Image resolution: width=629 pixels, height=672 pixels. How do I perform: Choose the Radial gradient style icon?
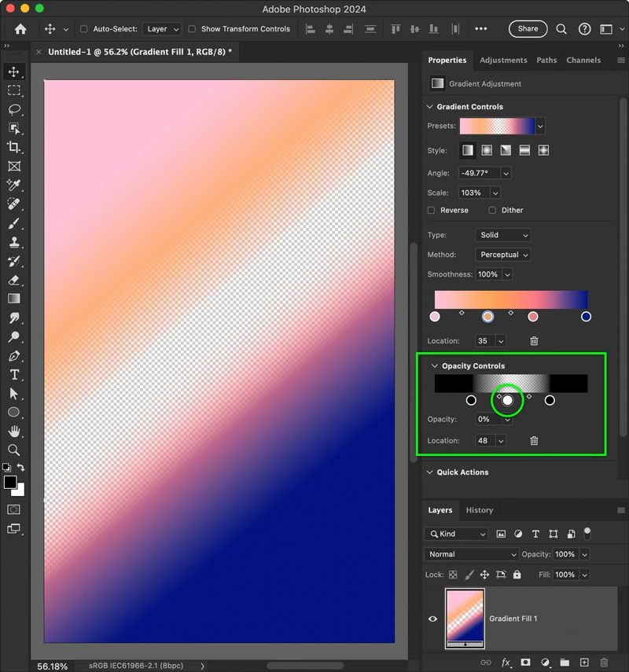click(x=487, y=150)
